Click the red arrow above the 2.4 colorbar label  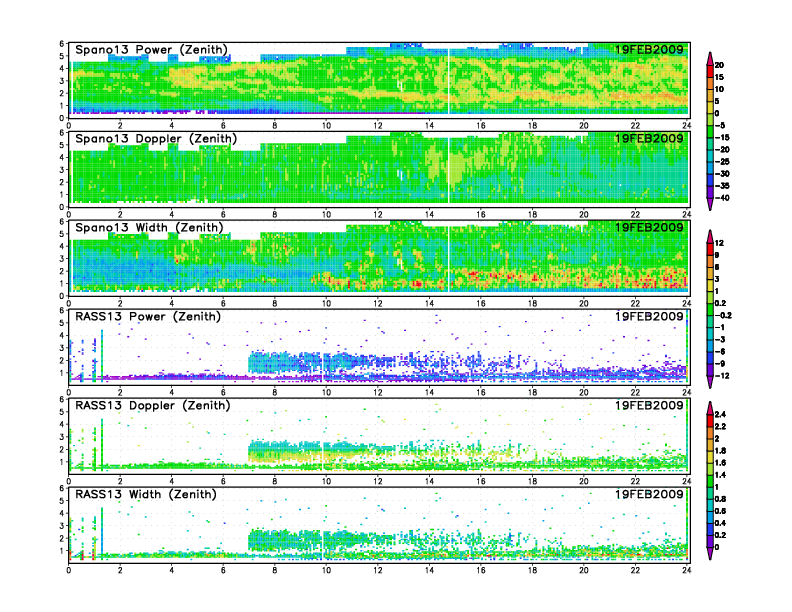point(709,406)
